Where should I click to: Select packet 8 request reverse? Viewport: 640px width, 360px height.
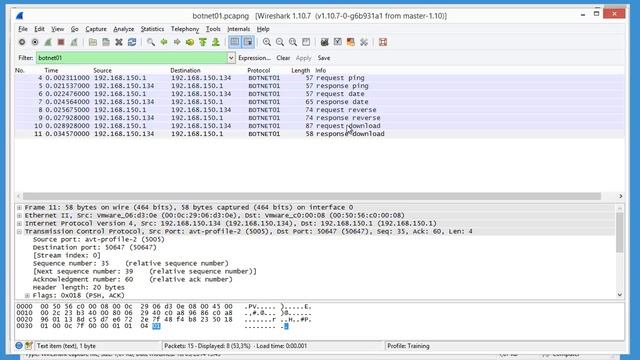pos(319,110)
